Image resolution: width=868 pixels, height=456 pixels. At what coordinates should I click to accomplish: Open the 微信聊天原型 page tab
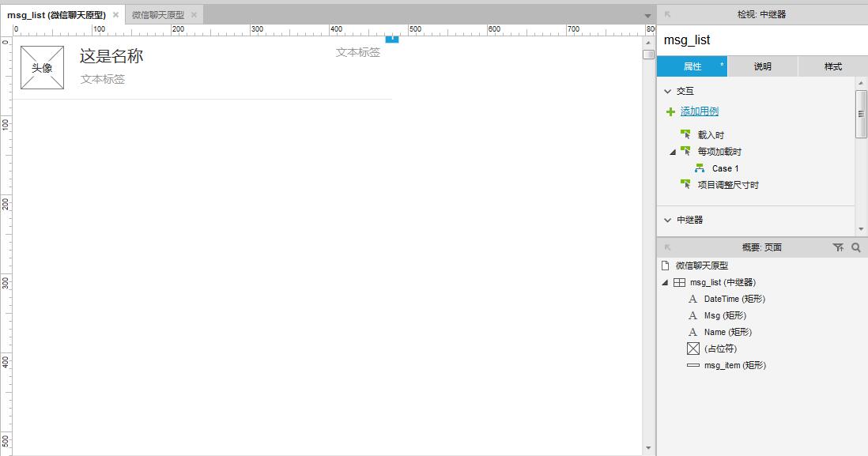(158, 15)
